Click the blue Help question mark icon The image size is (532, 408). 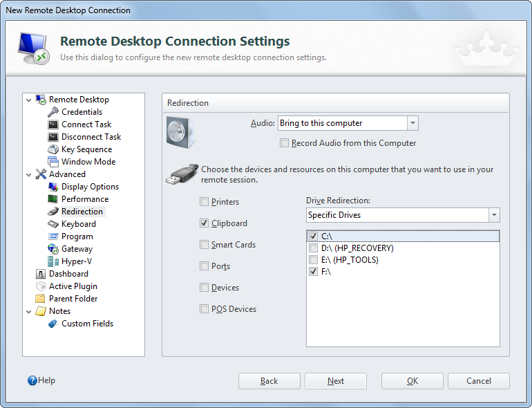(32, 380)
